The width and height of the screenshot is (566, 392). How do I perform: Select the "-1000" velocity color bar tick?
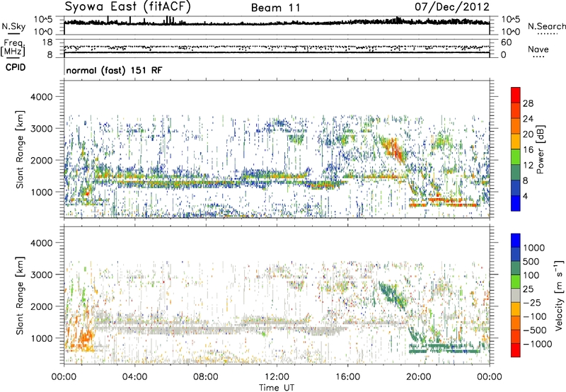537,344
